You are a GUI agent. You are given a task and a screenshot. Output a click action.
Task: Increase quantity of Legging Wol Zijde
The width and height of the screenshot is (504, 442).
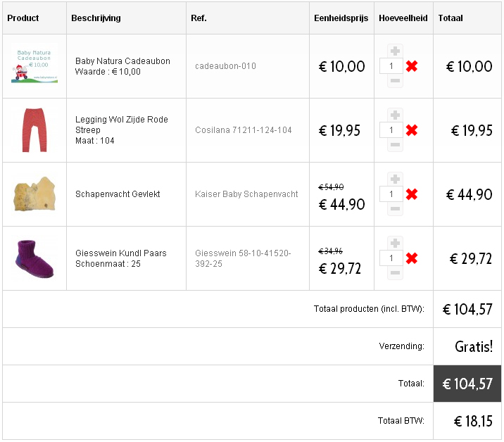395,115
